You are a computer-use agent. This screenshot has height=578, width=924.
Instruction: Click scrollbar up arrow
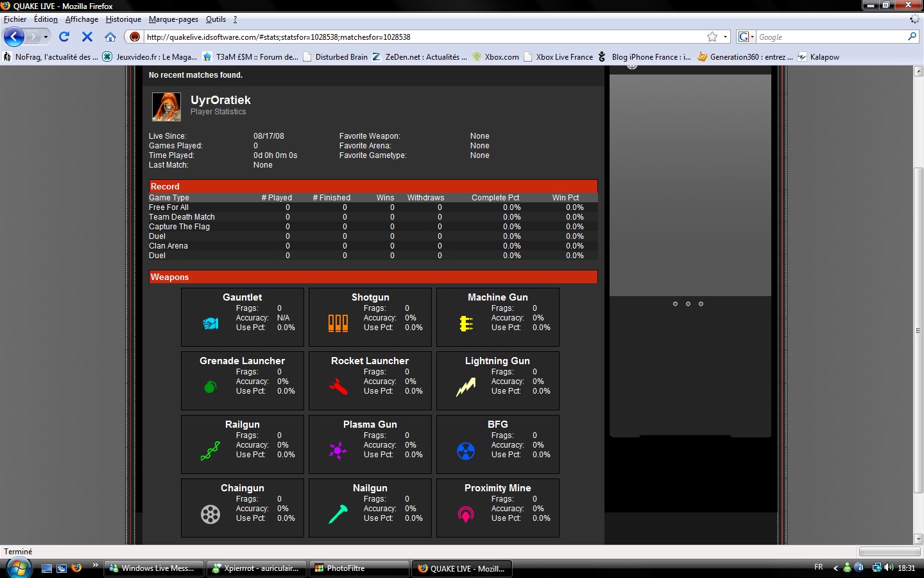918,71
